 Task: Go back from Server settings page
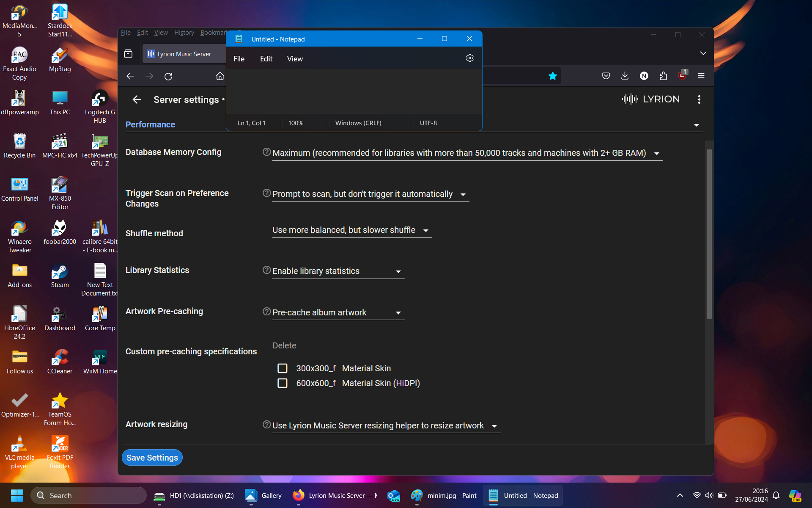click(137, 99)
